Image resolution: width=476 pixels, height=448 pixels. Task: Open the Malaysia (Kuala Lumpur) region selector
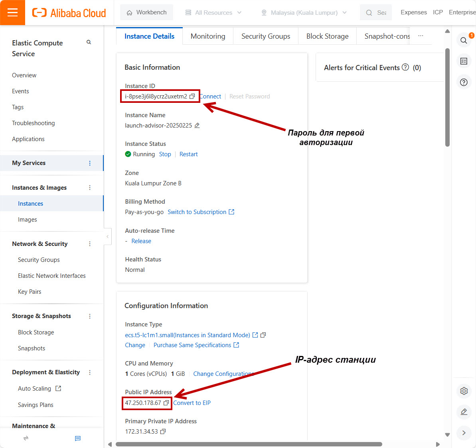pos(304,13)
